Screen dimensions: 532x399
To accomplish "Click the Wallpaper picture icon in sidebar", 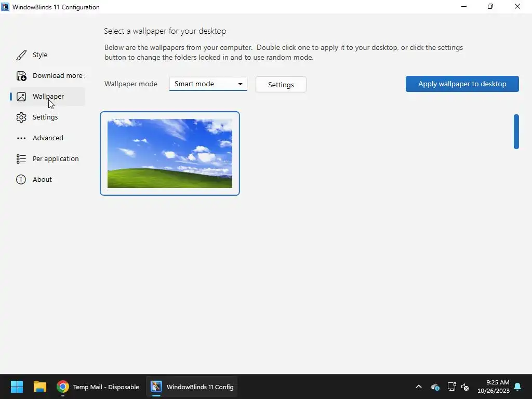I will point(21,97).
